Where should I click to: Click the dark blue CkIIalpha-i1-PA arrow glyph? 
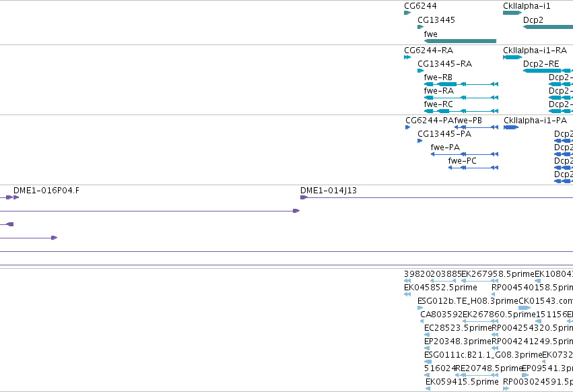pyautogui.click(x=511, y=127)
